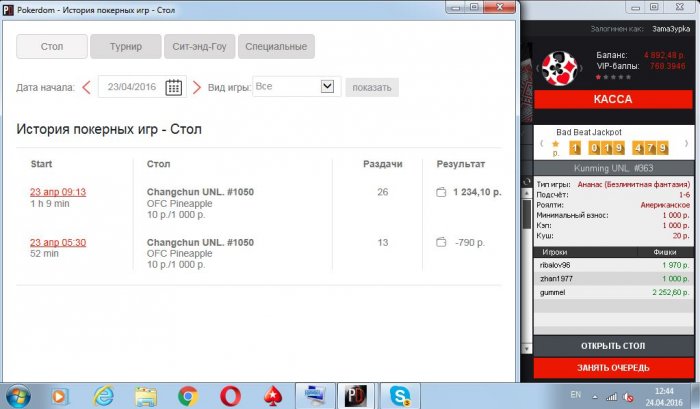Click the Баланс amount value

[x=664, y=55]
